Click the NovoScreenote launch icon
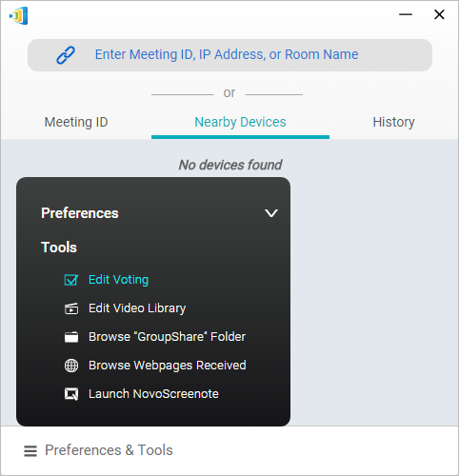Viewport: 459px width, 476px height. tap(71, 394)
